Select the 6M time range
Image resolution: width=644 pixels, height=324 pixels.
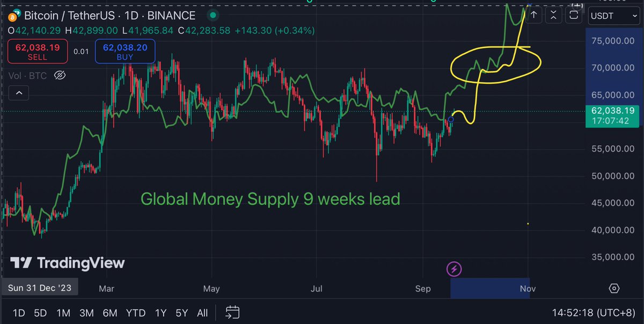click(110, 312)
